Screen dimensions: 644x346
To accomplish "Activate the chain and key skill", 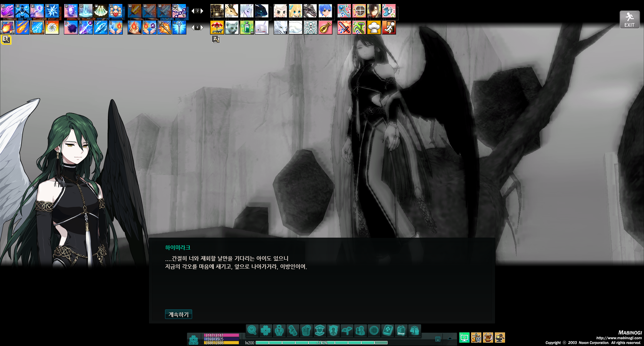I will pyautogui.click(x=179, y=11).
